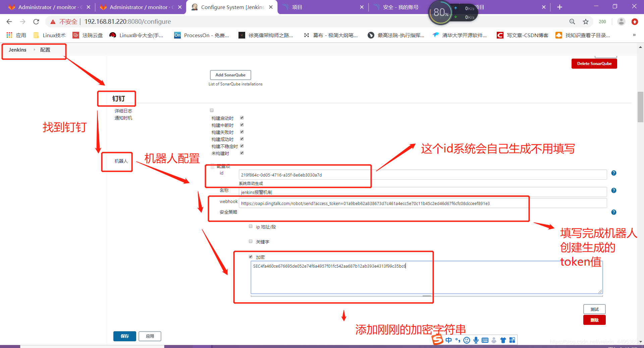Uncheck the 构建启动时 checkbox
Image resolution: width=644 pixels, height=348 pixels.
(242, 118)
